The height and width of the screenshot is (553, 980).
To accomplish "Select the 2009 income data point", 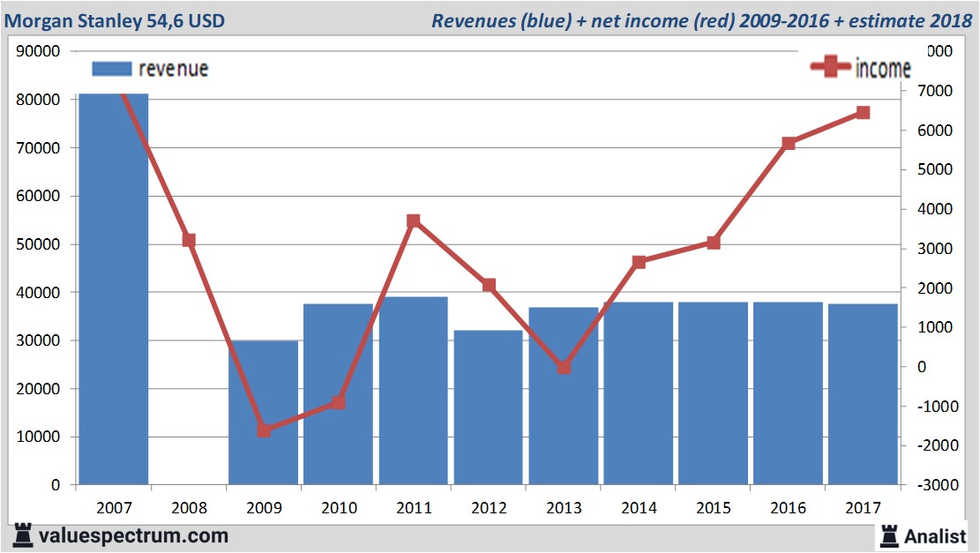I will coord(264,430).
